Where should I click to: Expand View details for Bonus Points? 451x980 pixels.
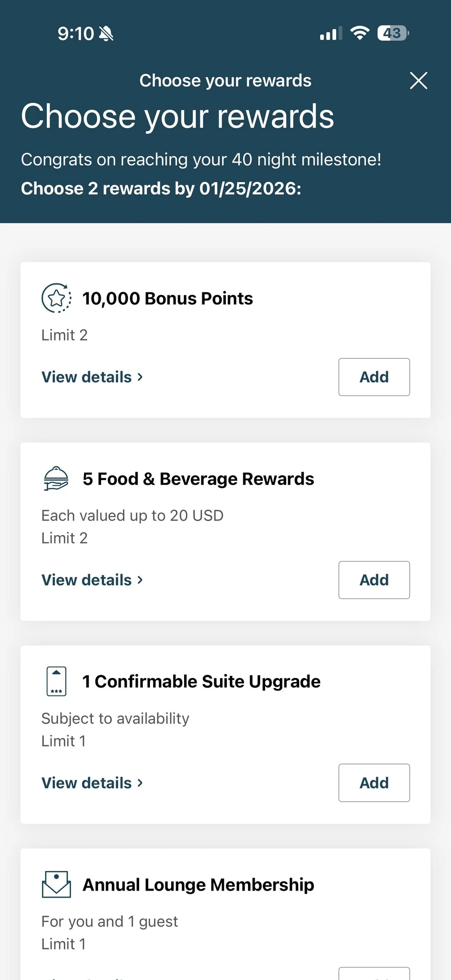coord(92,377)
